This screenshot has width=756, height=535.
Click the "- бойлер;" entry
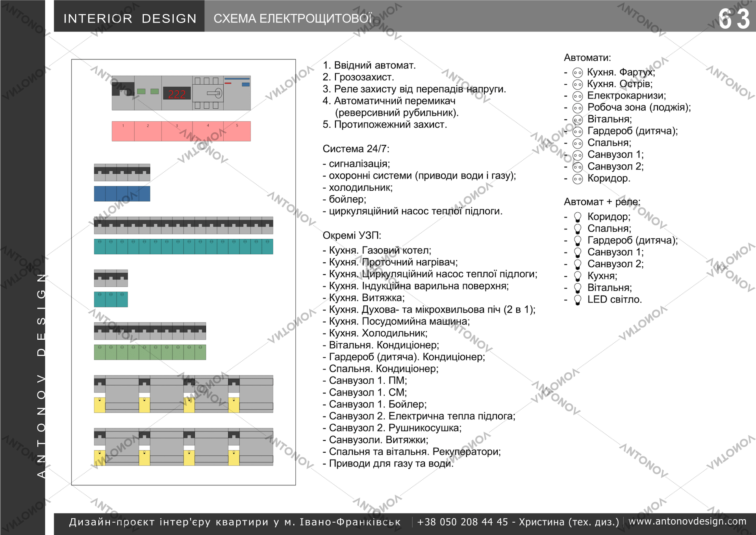[x=345, y=199]
